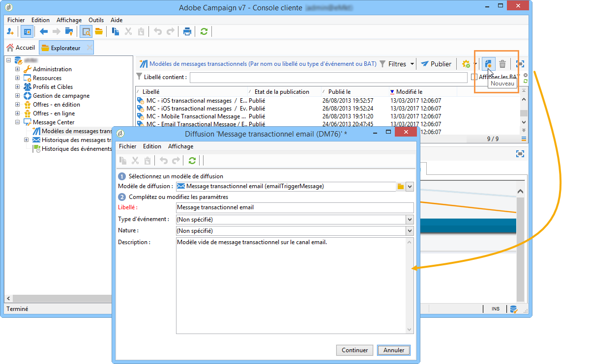Click the user login icon in main toolbar
Image resolution: width=589 pixels, height=364 pixels.
tap(10, 31)
